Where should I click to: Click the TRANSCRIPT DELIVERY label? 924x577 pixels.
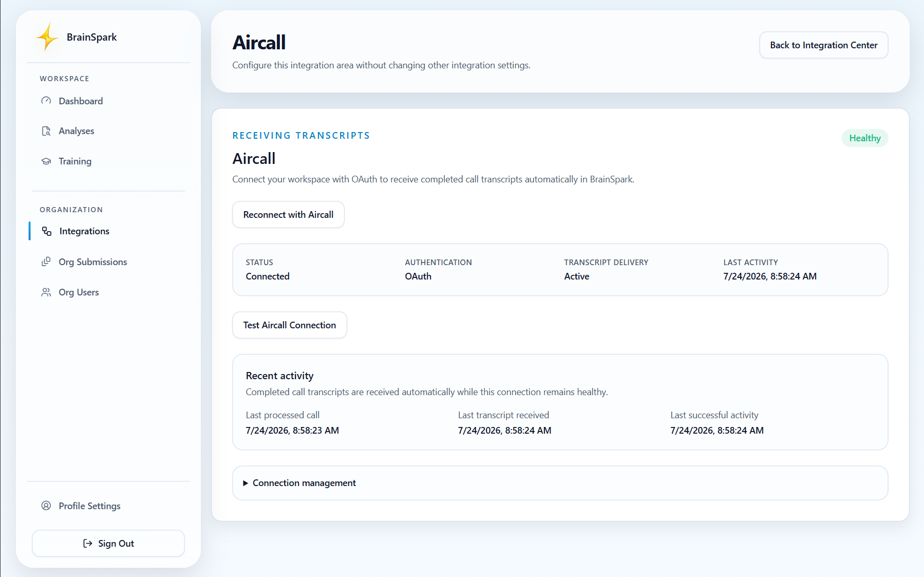point(606,263)
